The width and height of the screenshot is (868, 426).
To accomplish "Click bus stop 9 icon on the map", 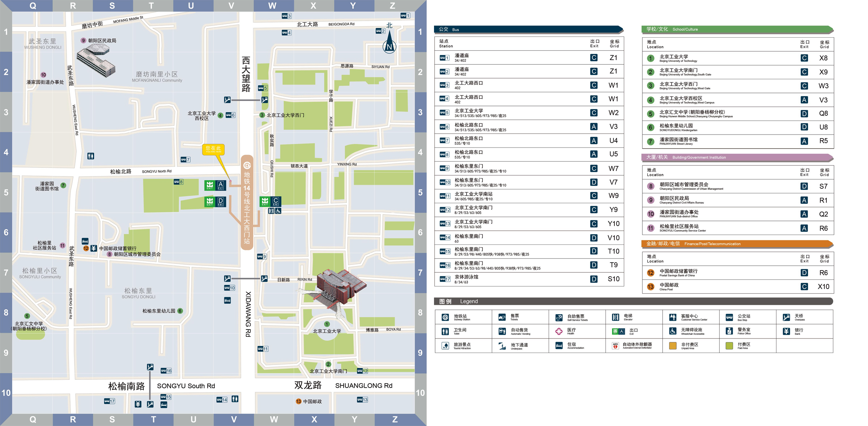I will click(262, 256).
